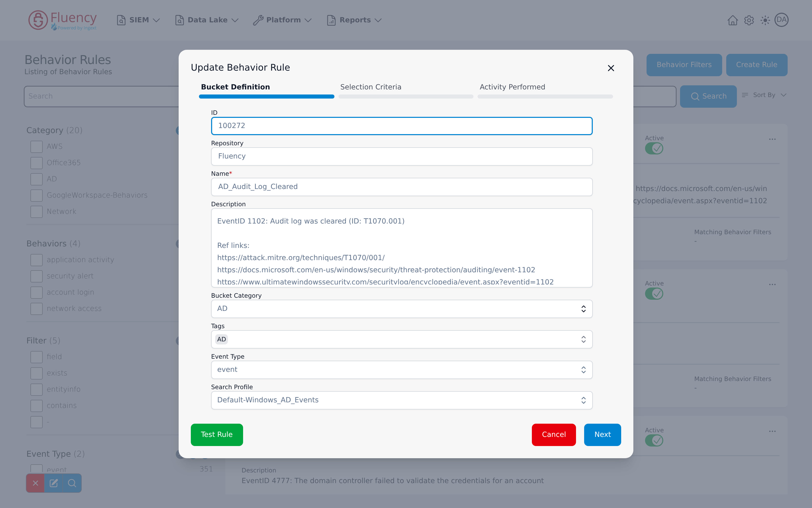Close the Update Behavior Rule dialog

coord(611,68)
